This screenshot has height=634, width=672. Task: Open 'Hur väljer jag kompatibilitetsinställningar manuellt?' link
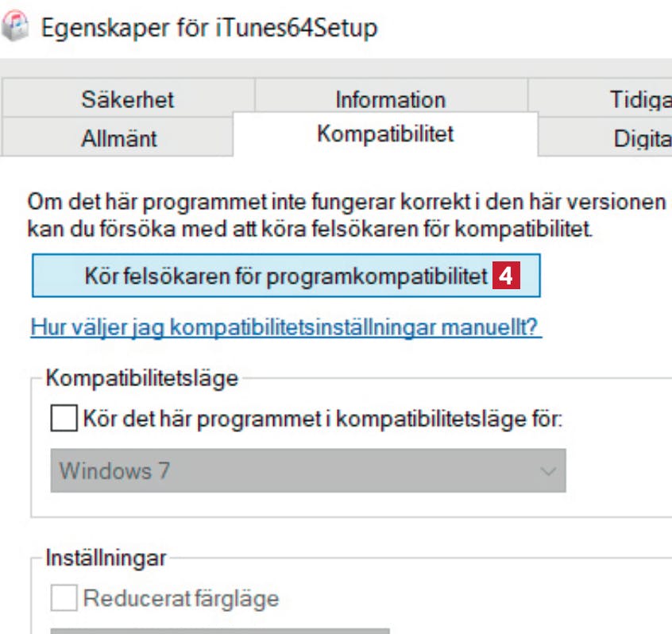click(286, 327)
